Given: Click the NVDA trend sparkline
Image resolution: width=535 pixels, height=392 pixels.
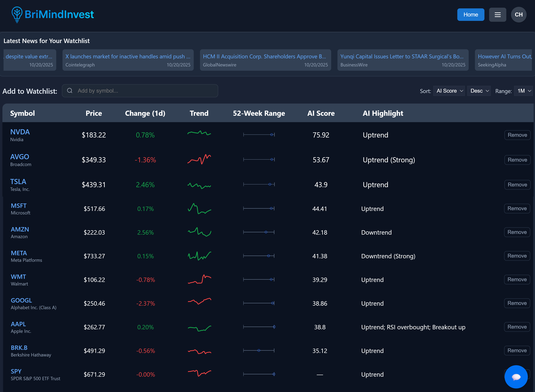Looking at the screenshot, I should 199,133.
